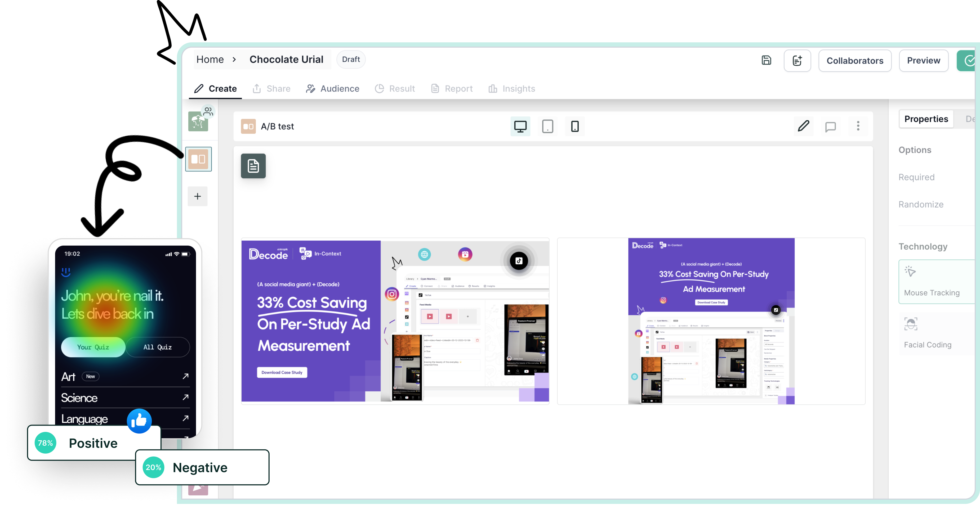
Task: Select the A/B test block in sidebar
Action: [x=198, y=159]
